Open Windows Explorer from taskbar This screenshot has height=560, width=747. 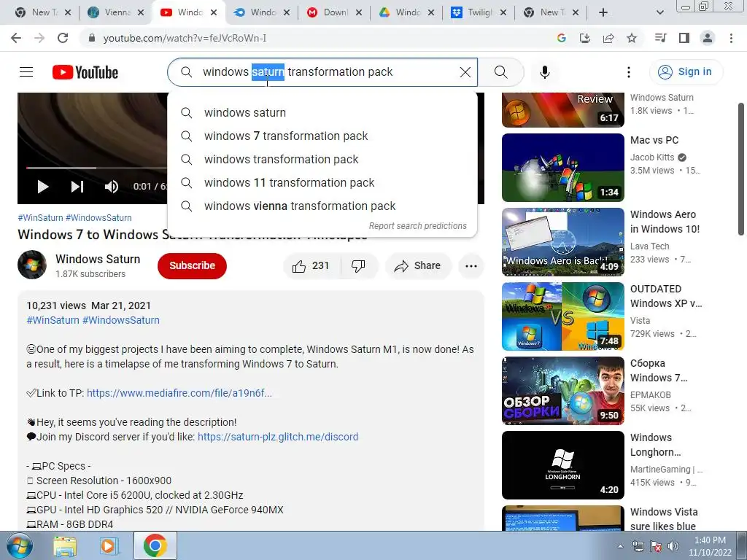point(65,545)
